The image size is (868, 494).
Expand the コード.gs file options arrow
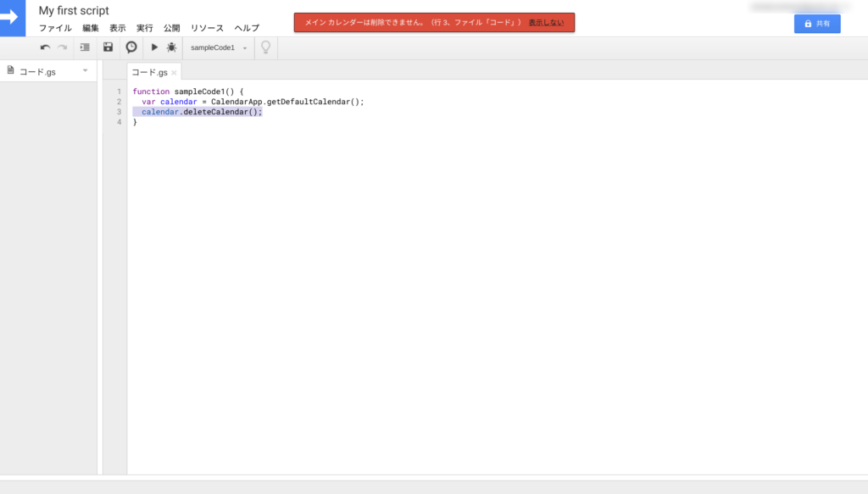pyautogui.click(x=85, y=71)
